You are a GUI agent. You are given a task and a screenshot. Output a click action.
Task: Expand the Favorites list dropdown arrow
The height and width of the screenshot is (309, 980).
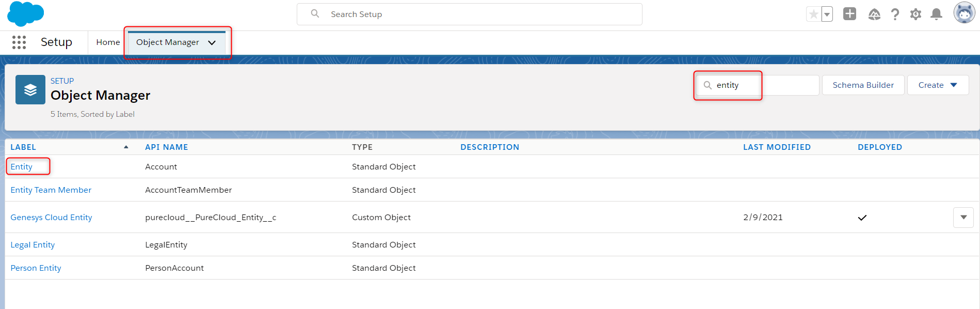coord(827,14)
